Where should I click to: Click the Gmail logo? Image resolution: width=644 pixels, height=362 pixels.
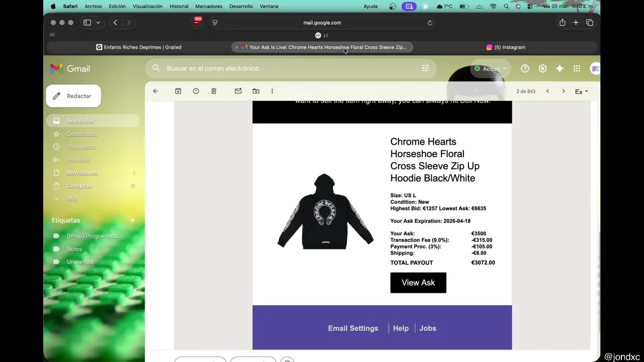pos(70,68)
